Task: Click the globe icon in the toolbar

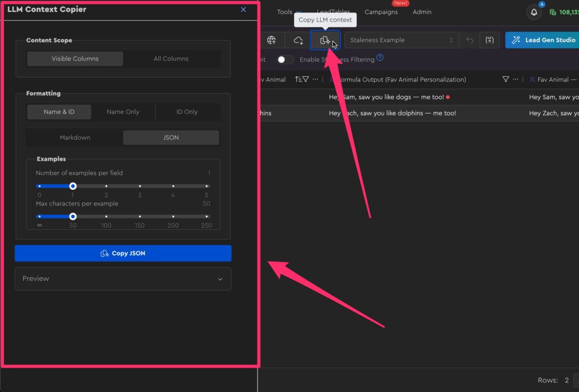Action: point(271,40)
